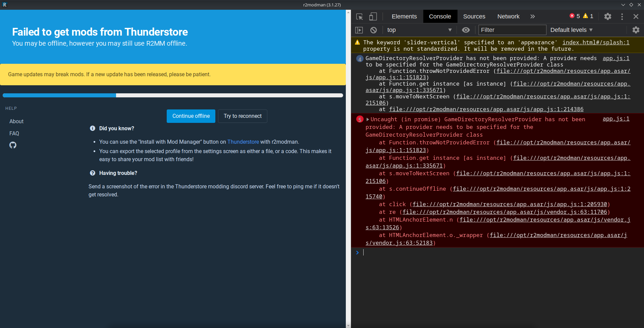Click the r2modman app icon in title bar
644x328 pixels.
5,5
